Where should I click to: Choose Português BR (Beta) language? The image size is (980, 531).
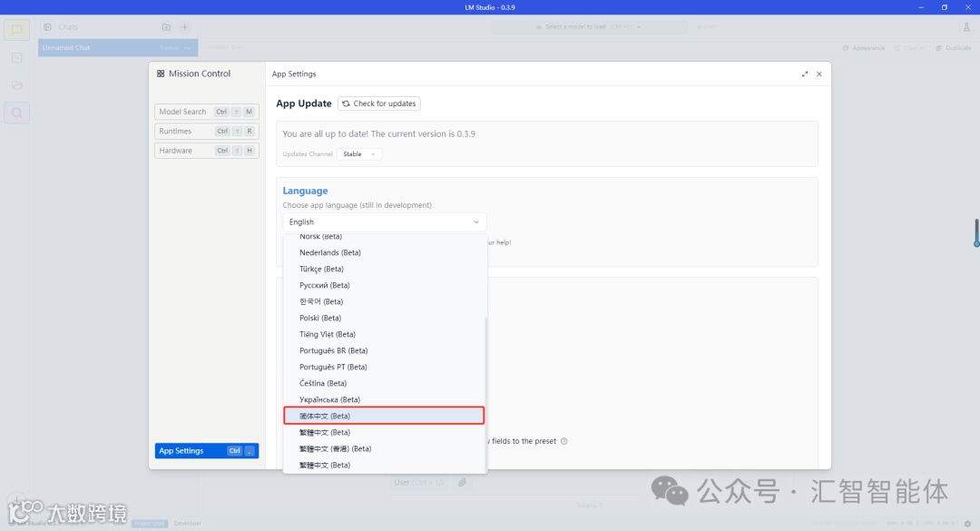click(x=385, y=350)
